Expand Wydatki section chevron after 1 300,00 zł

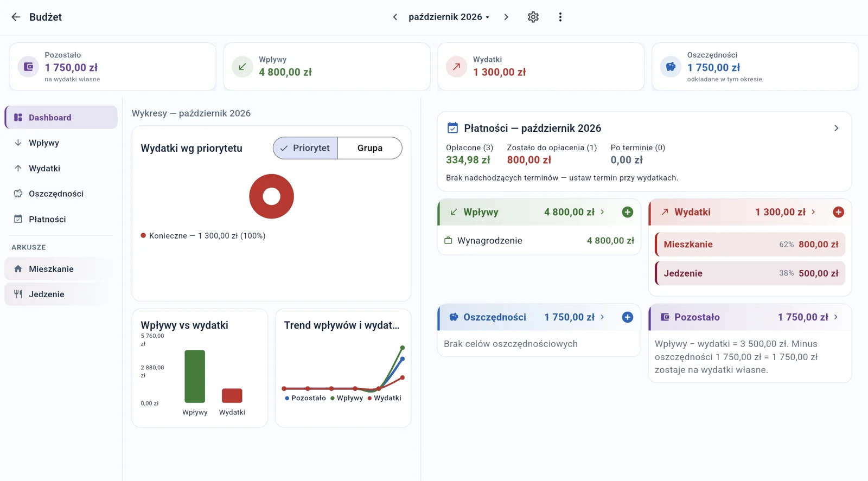click(x=813, y=212)
